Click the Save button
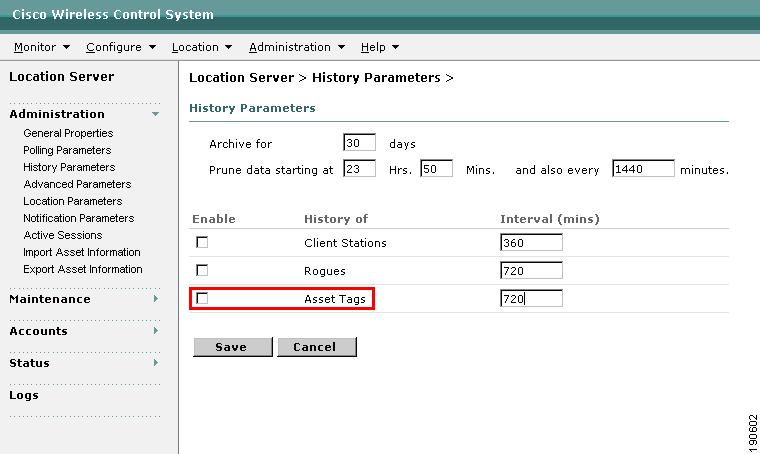Viewport: 760px width, 454px height. [233, 347]
